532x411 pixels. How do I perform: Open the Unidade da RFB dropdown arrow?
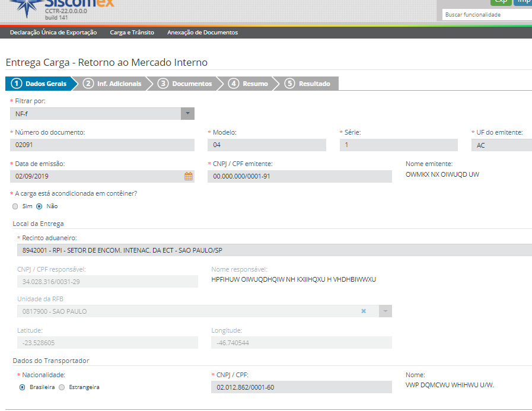(x=385, y=311)
